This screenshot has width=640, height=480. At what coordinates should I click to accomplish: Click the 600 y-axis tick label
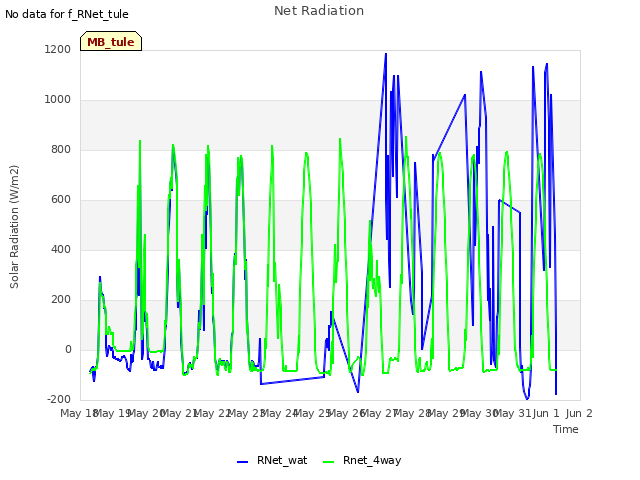click(61, 200)
